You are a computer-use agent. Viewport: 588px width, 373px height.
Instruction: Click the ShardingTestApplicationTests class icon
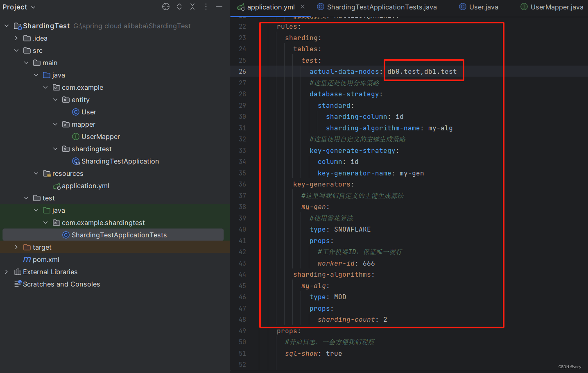click(66, 235)
